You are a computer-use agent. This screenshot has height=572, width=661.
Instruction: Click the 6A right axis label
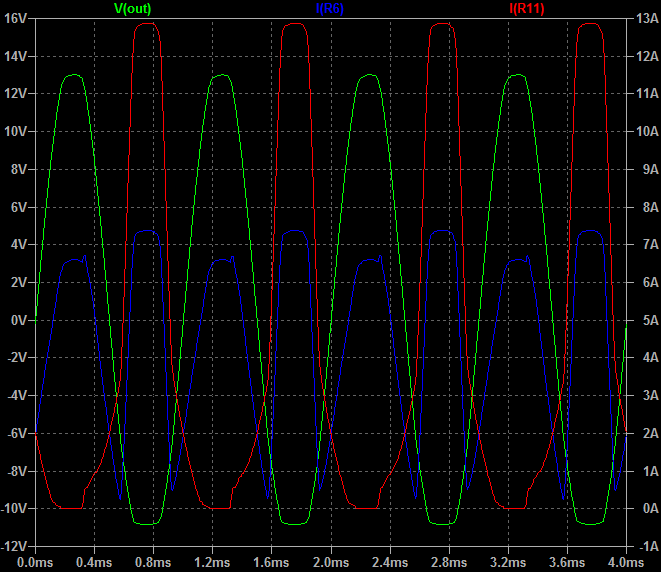pos(650,282)
